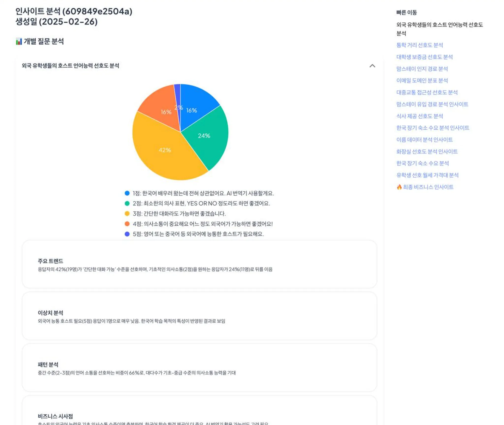Click the orange 4점 legend dot
The width and height of the screenshot is (504, 425).
pos(127,224)
